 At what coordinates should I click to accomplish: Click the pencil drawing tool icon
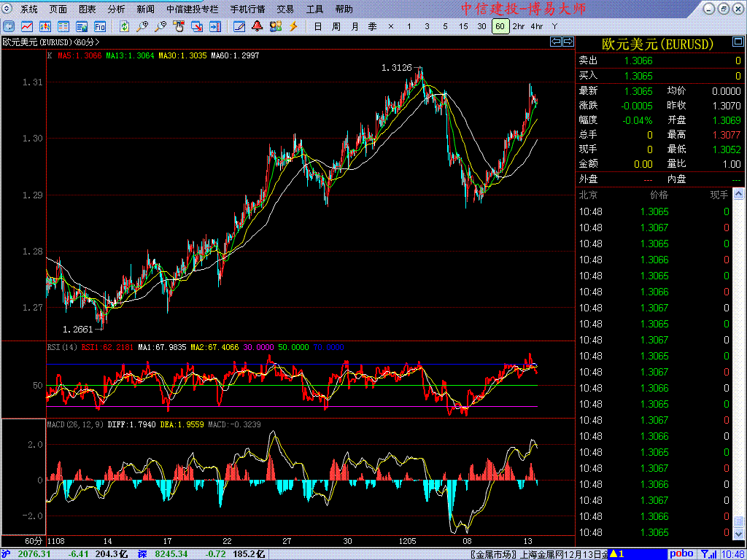[239, 26]
